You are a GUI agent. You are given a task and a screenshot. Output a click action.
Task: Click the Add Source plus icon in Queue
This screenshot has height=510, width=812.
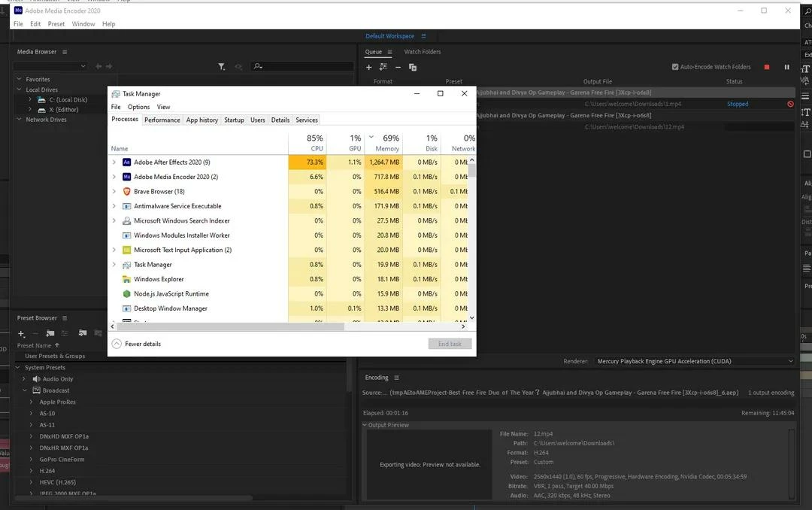tap(368, 67)
